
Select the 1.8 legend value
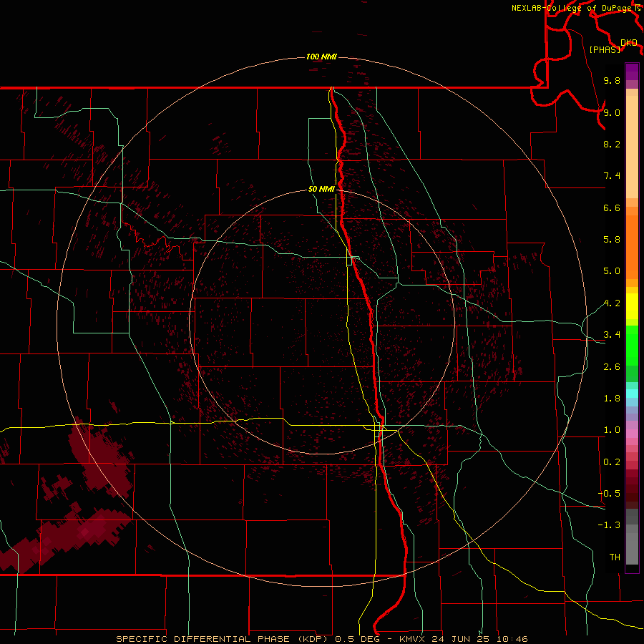(x=612, y=399)
